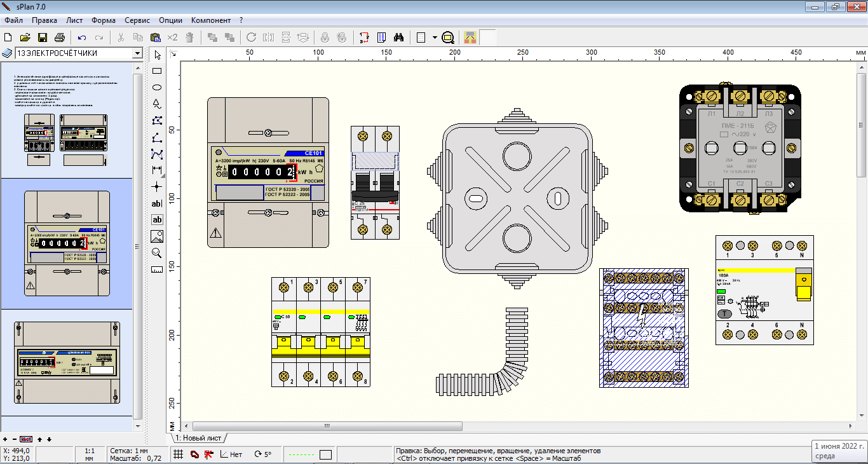Click the rotation angle 5° button

pyautogui.click(x=262, y=454)
